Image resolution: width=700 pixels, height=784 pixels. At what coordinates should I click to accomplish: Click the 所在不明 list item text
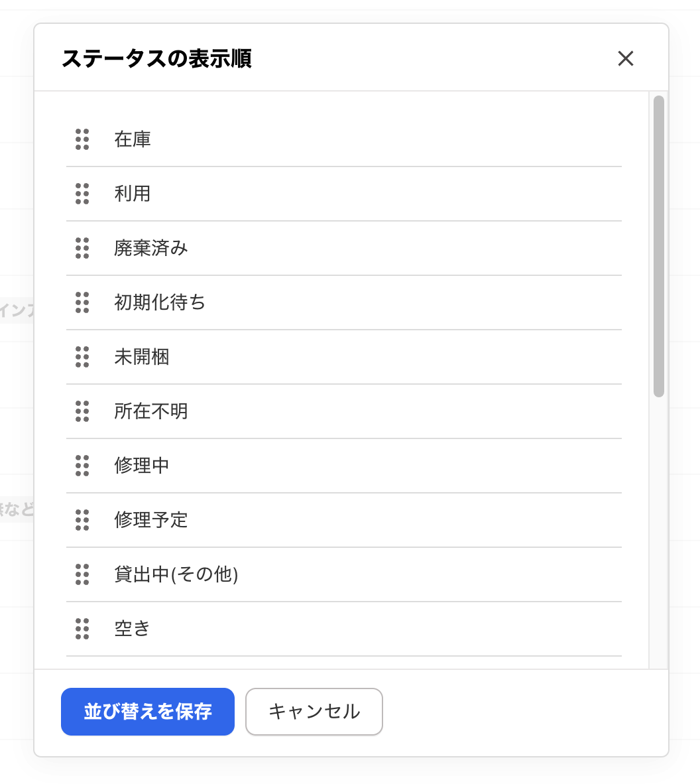point(151,411)
